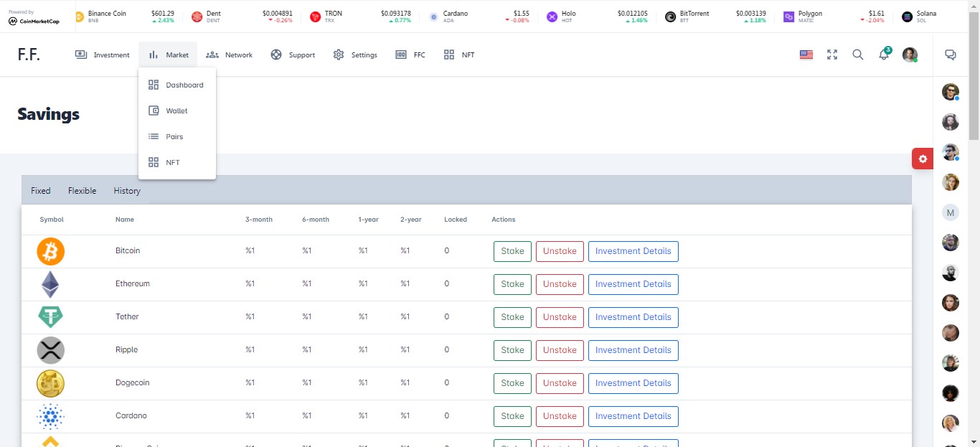Toggle fullscreen mode icon
980x447 pixels.
[x=832, y=55]
